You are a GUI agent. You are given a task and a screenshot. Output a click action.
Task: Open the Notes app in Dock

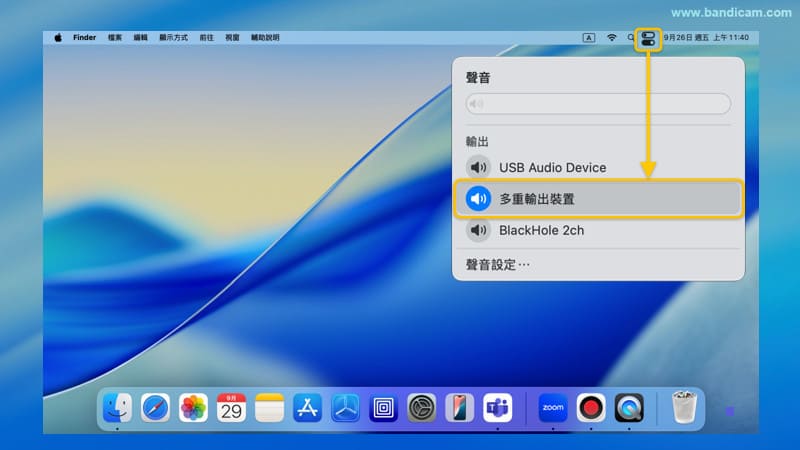coord(269,408)
